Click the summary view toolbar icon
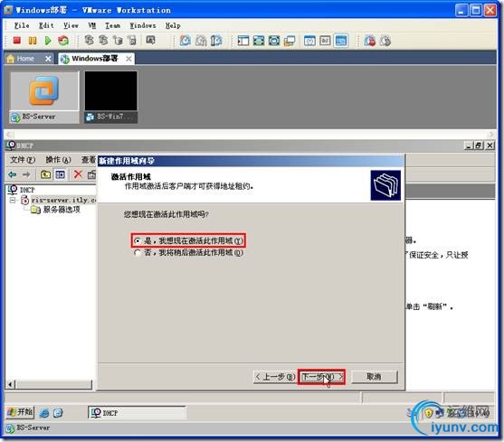The image size is (504, 442). click(309, 41)
